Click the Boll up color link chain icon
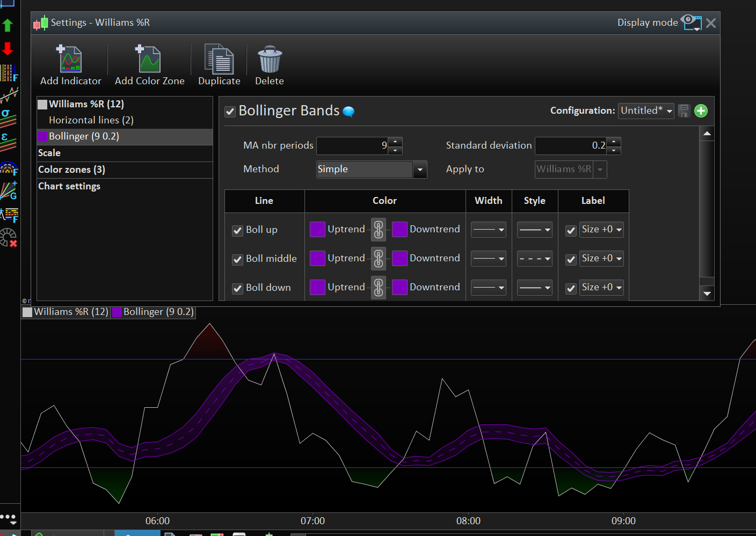 tap(379, 230)
